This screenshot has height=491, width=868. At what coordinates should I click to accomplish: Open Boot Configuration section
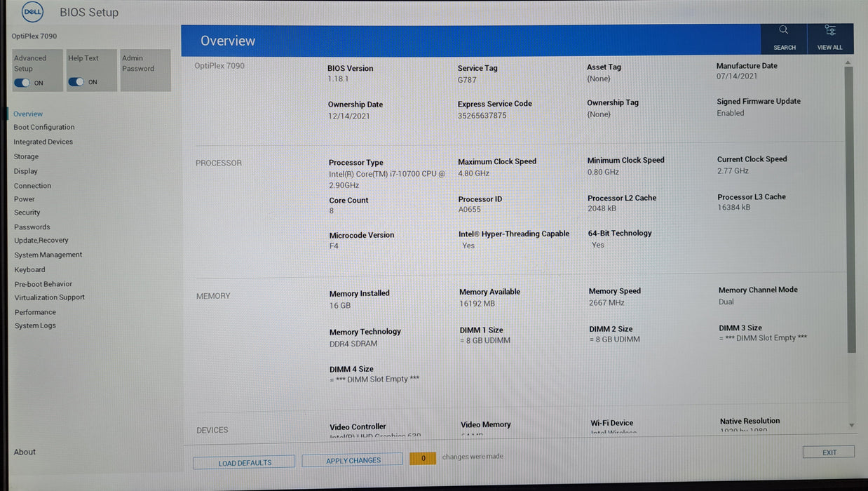click(x=44, y=127)
